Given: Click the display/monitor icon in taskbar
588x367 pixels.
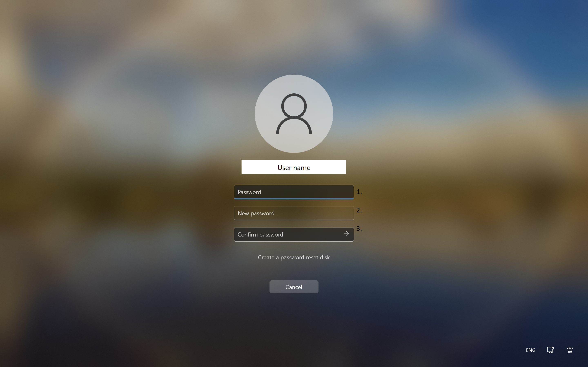Looking at the screenshot, I should pos(550,350).
